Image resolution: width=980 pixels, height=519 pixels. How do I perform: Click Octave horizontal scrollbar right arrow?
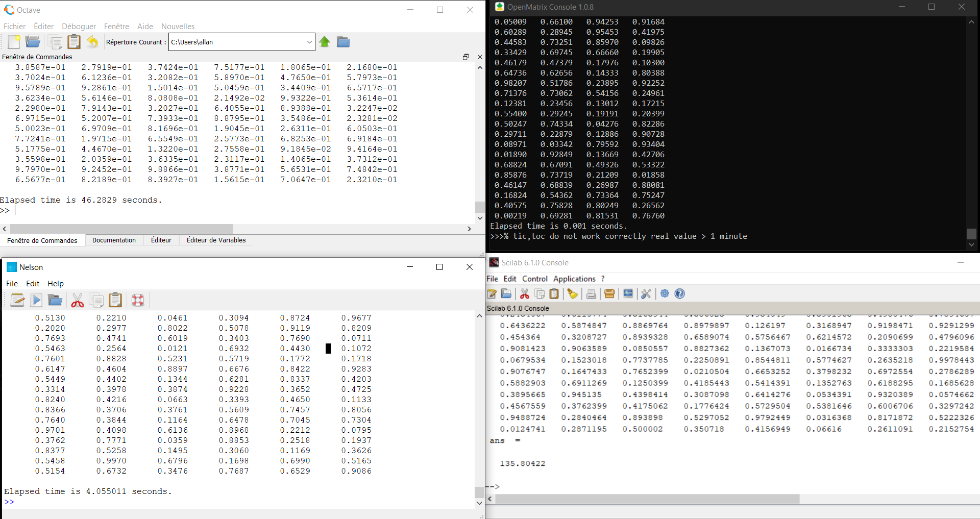pos(469,229)
